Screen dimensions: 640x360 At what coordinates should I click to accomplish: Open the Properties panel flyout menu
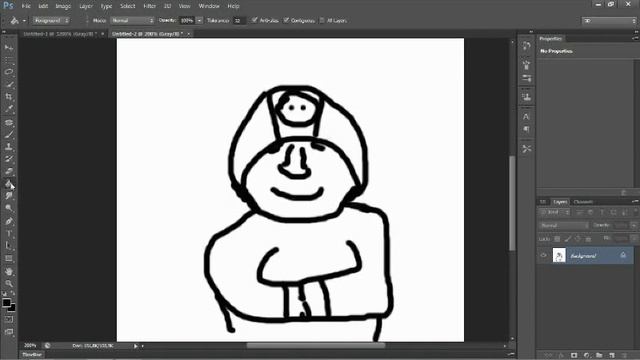pyautogui.click(x=635, y=38)
